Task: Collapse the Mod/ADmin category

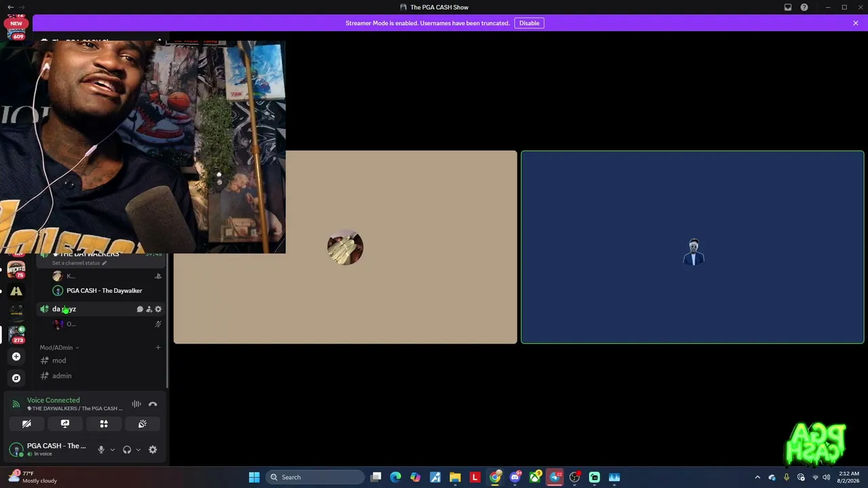Action: click(60, 348)
